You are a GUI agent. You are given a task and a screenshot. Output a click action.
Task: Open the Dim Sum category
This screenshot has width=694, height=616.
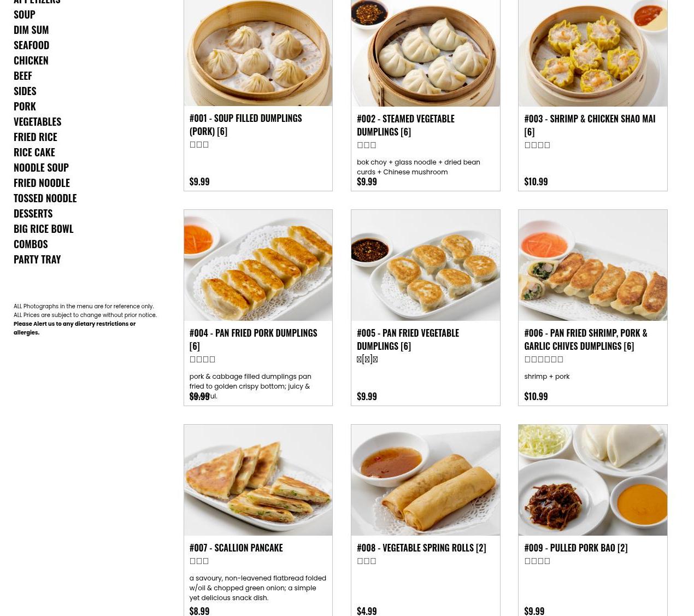pyautogui.click(x=31, y=30)
